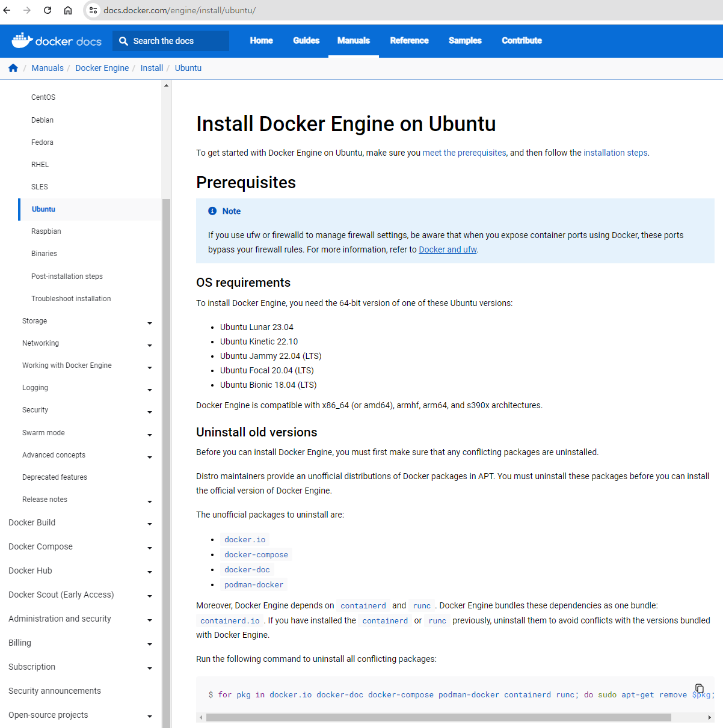Open the Samples nav item
The width and height of the screenshot is (723, 728).
tap(465, 40)
